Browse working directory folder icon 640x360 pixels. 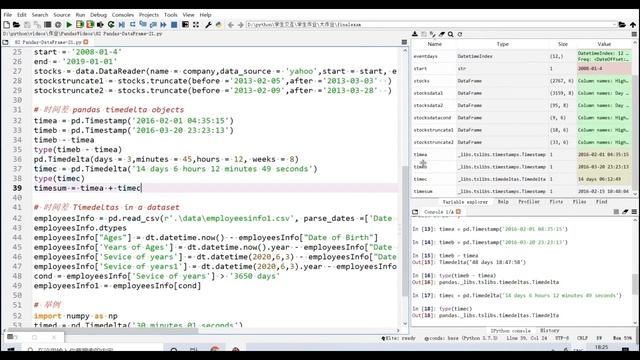pos(622,25)
